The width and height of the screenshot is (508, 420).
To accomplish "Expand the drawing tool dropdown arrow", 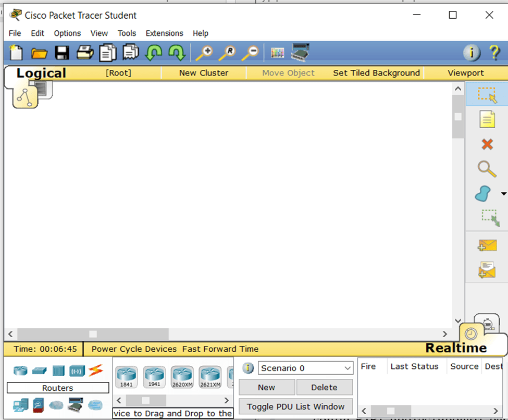I will click(503, 194).
